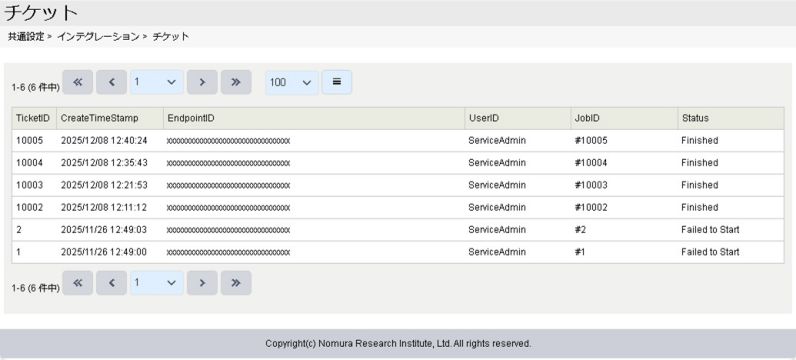Screen dimensions: 796x360
Task: Click top record count 1-6 (6 件中)
Action: [x=36, y=88]
